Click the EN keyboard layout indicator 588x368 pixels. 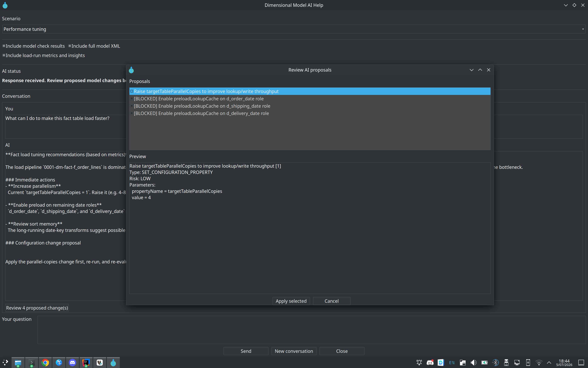point(452,363)
